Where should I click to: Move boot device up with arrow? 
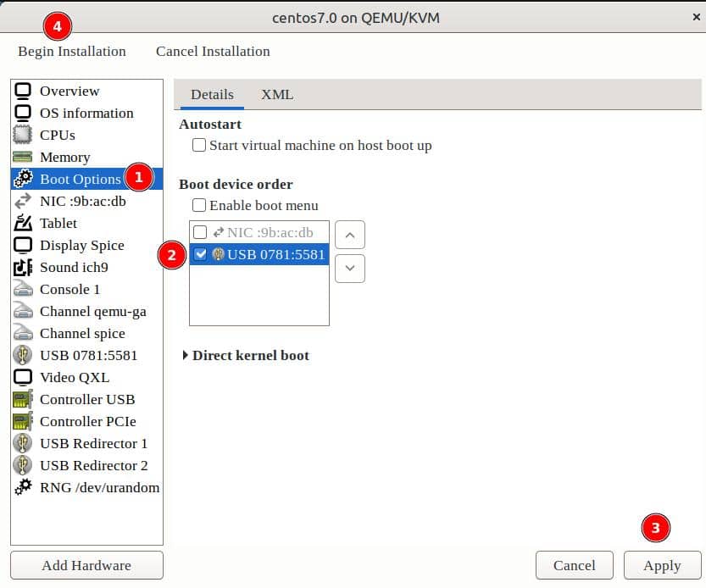pos(350,235)
